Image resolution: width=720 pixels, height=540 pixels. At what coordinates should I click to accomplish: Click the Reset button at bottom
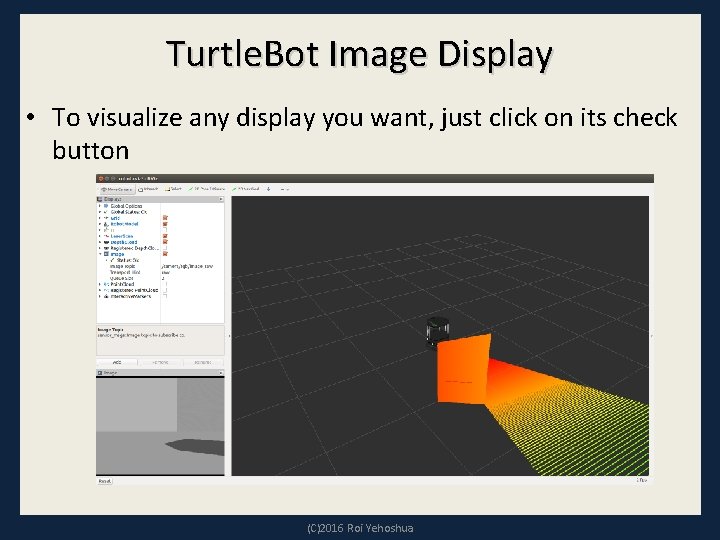pos(105,481)
